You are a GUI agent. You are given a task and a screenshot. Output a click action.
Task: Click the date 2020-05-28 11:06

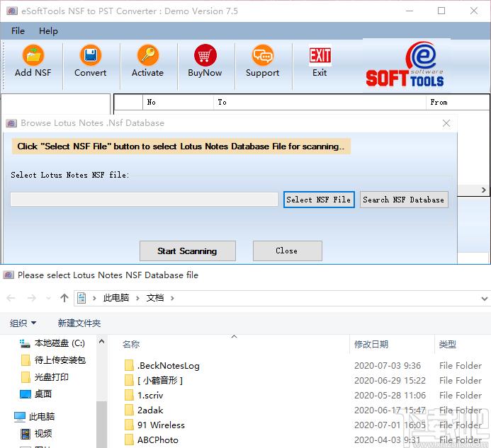pos(390,396)
